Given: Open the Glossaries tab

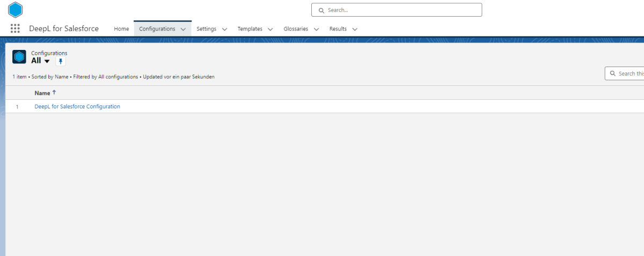Looking at the screenshot, I should click(x=296, y=29).
